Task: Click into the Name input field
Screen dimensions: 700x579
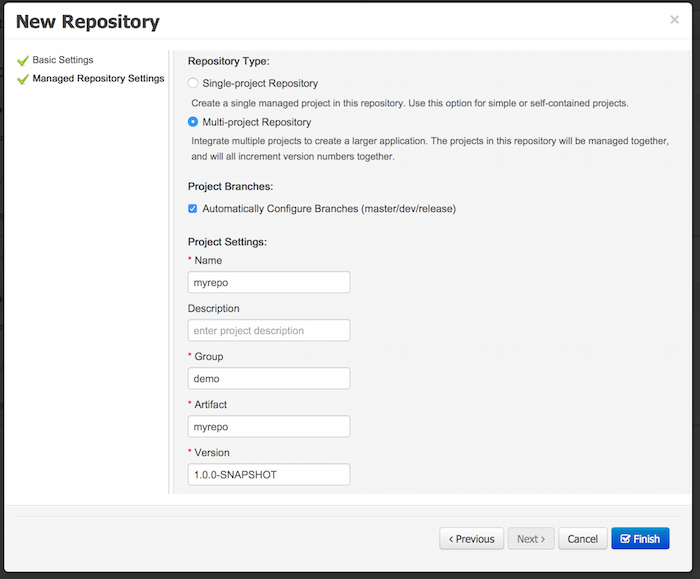Action: tap(269, 283)
